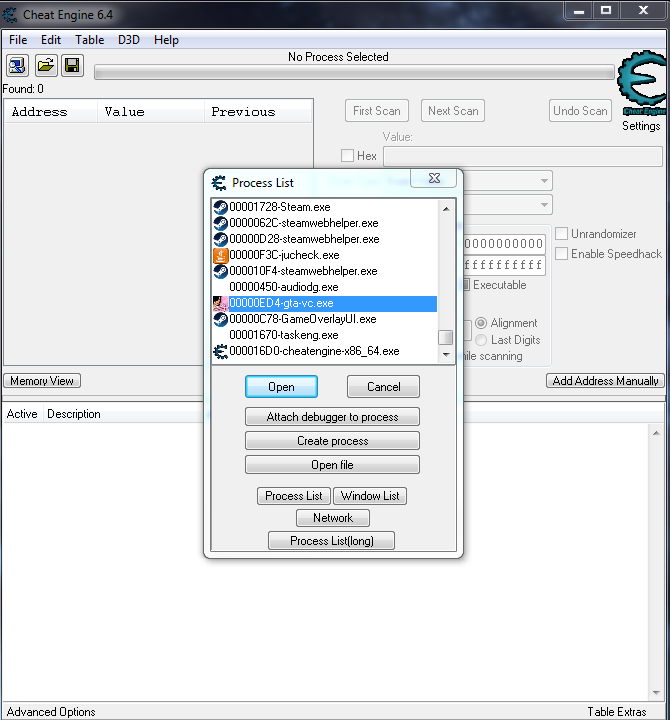The height and width of the screenshot is (720, 670).
Task: Click the Next Scan button
Action: pyautogui.click(x=453, y=111)
